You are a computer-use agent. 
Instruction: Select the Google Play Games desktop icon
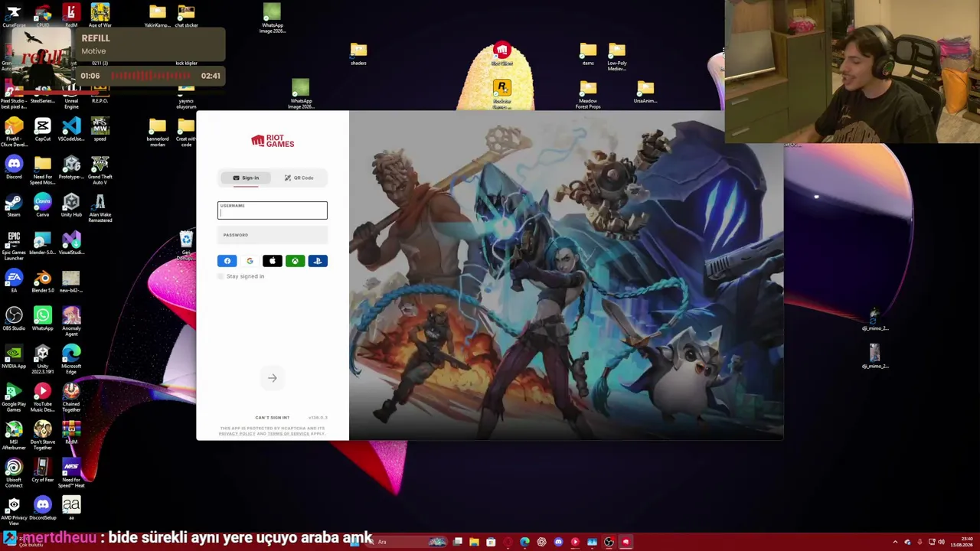(14, 396)
